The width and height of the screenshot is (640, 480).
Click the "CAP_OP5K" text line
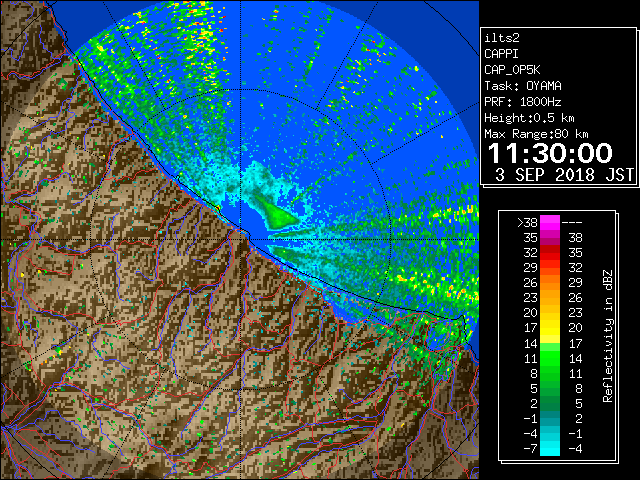512,70
